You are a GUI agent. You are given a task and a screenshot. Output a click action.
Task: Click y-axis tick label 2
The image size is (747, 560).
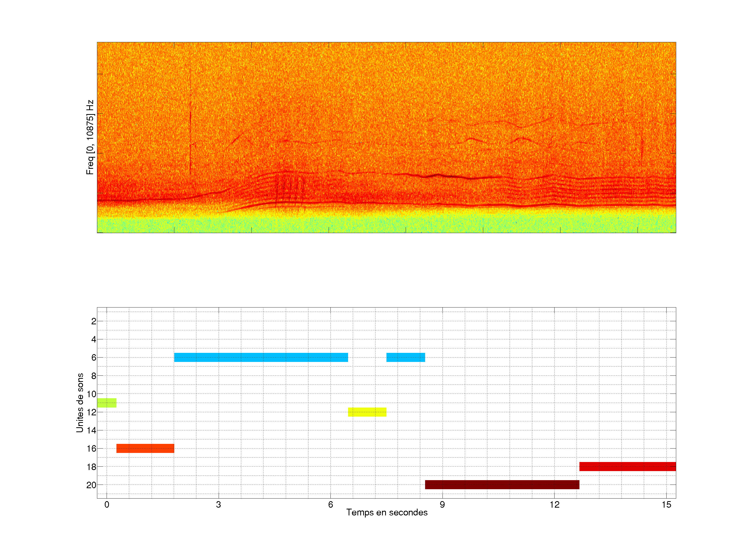tap(94, 321)
